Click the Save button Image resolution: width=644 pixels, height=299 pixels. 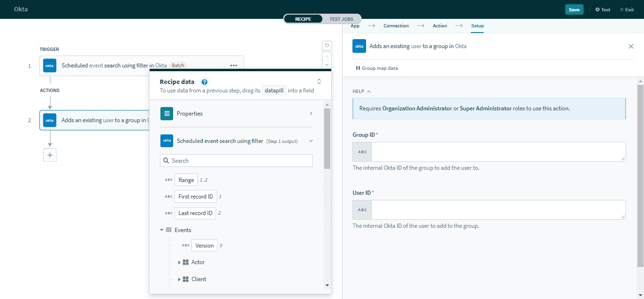tap(574, 9)
